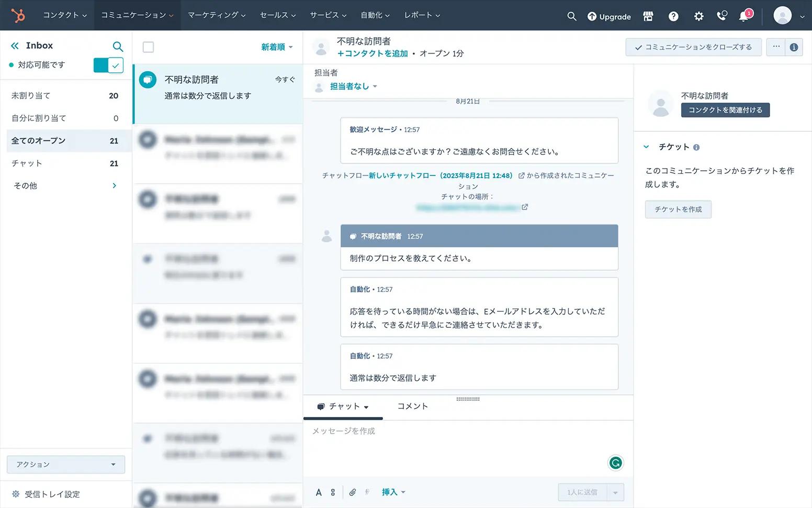
Task: Collapse the Inbox sidebar with double chevron
Action: (15, 46)
